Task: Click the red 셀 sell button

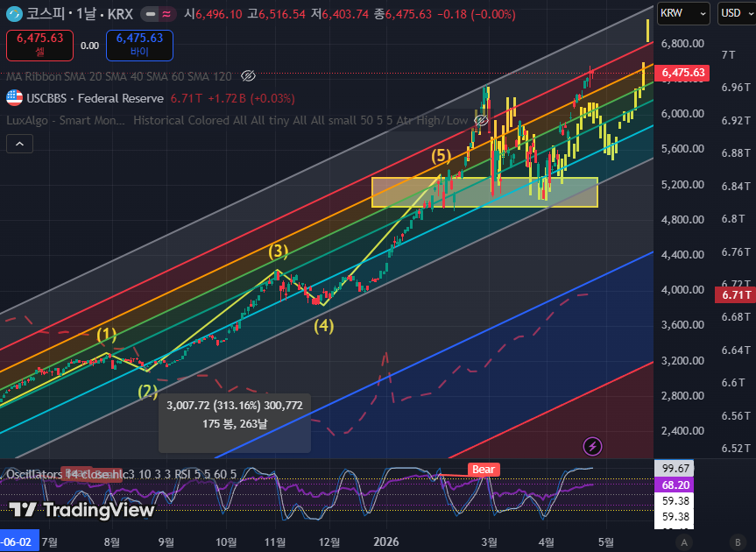Action: click(40, 46)
